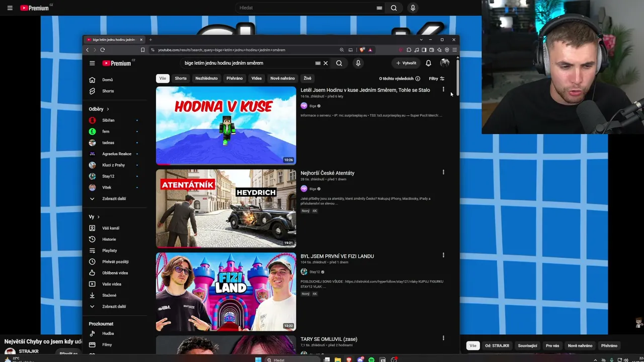
Task: Open Historie in the sidebar
Action: [109, 239]
